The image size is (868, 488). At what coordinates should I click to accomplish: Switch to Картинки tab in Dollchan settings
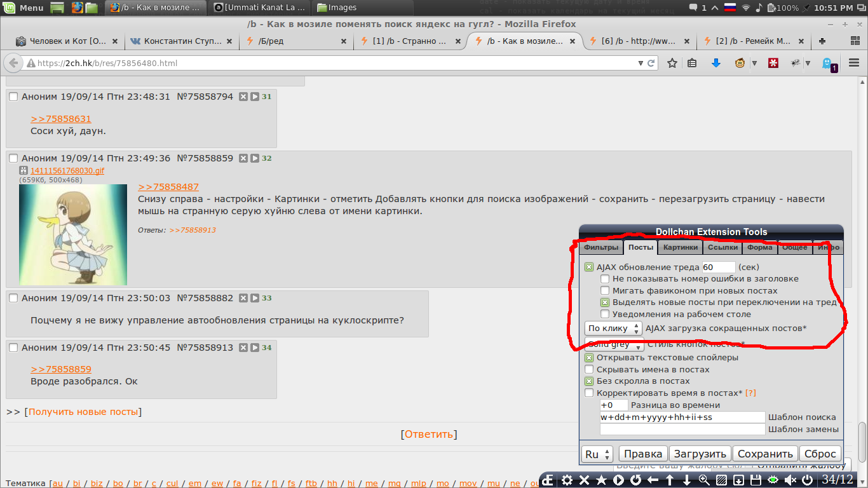pyautogui.click(x=681, y=247)
